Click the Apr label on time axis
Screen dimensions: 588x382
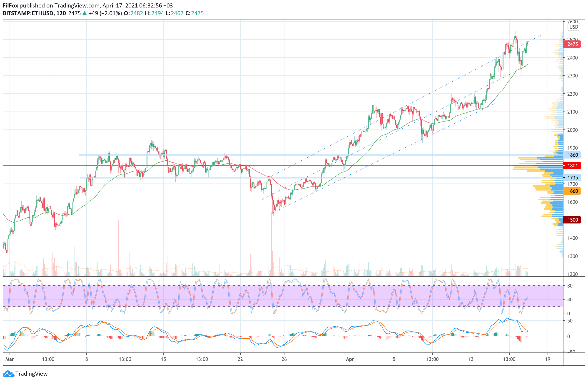pyautogui.click(x=350, y=359)
